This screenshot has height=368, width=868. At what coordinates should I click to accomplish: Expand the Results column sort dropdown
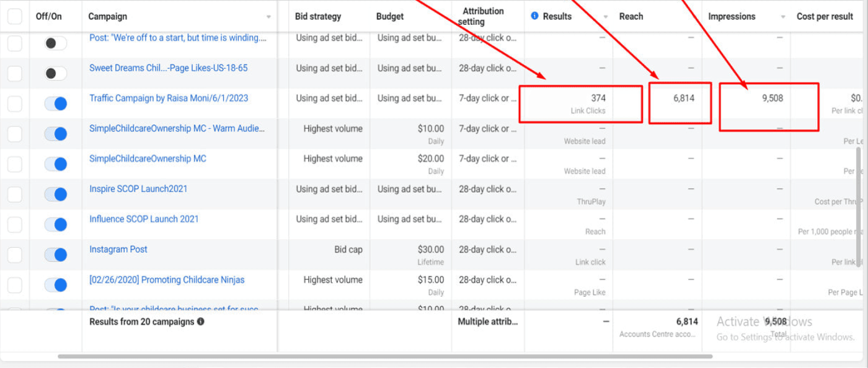pos(606,17)
